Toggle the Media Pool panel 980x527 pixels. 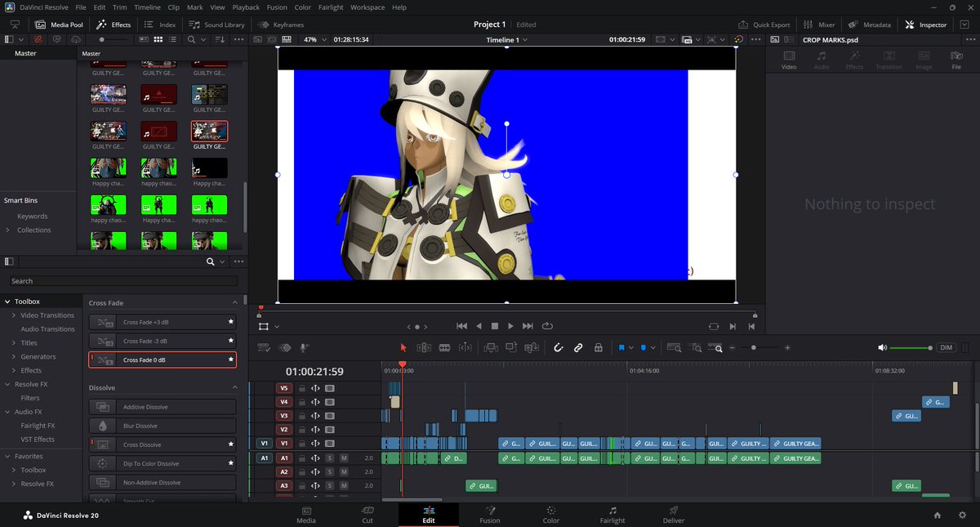[60, 25]
